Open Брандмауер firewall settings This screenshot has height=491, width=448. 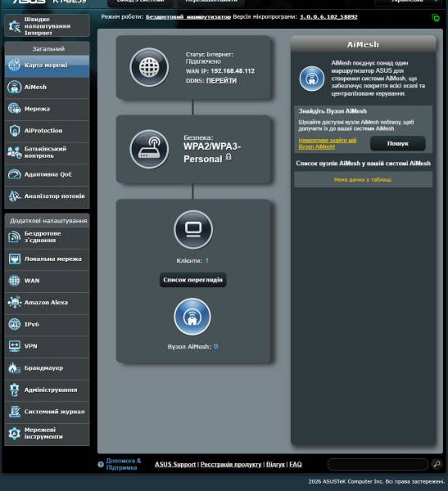point(48,368)
